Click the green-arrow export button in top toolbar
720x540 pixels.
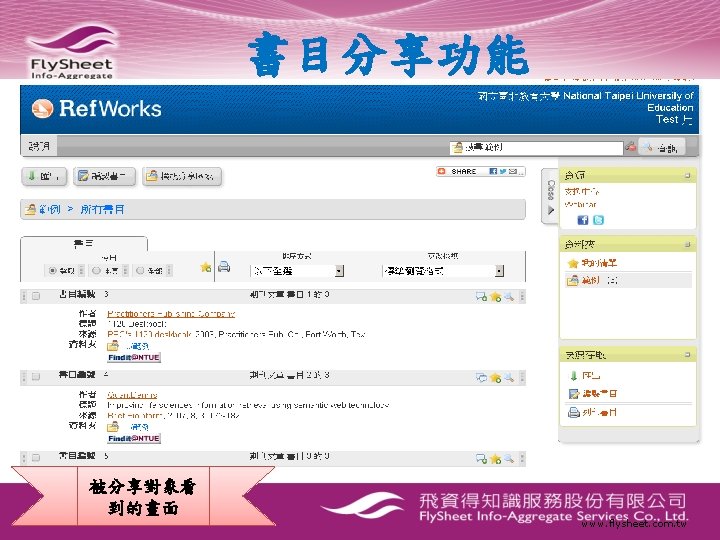tap(44, 176)
